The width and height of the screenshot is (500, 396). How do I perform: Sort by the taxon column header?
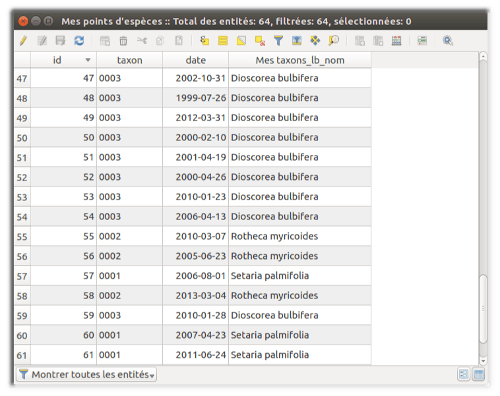point(129,60)
